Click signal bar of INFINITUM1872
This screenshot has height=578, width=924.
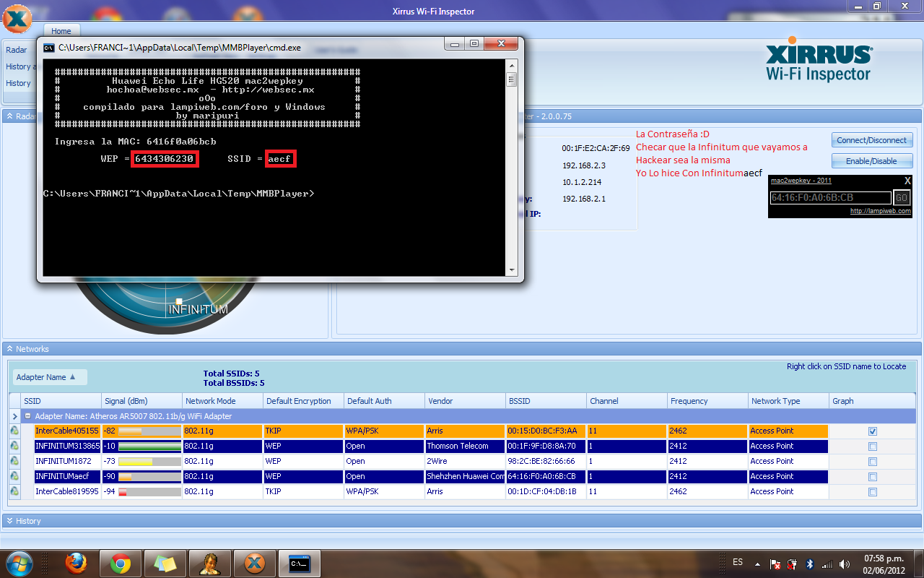point(149,462)
